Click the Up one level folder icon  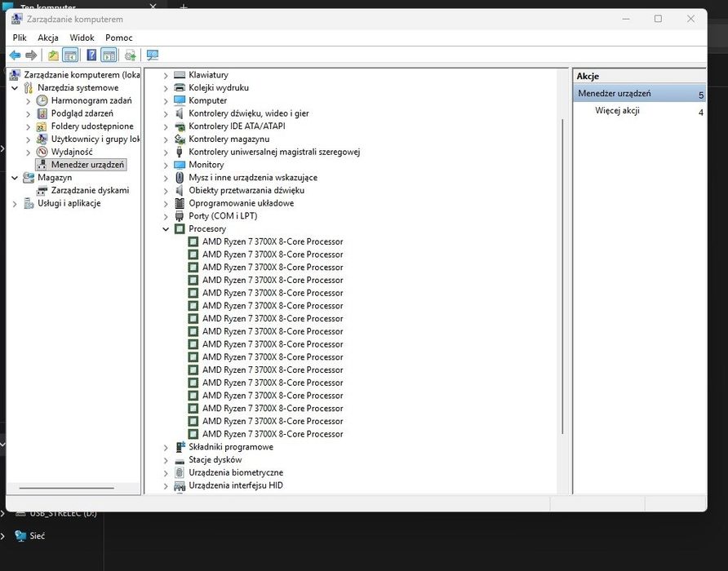point(53,55)
